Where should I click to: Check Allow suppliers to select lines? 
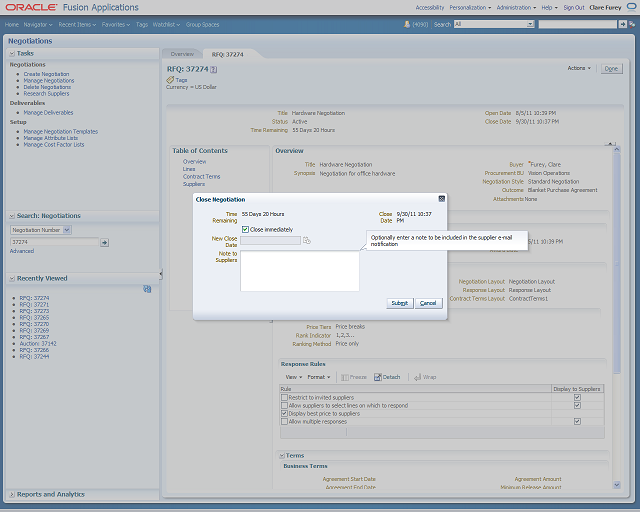point(284,405)
